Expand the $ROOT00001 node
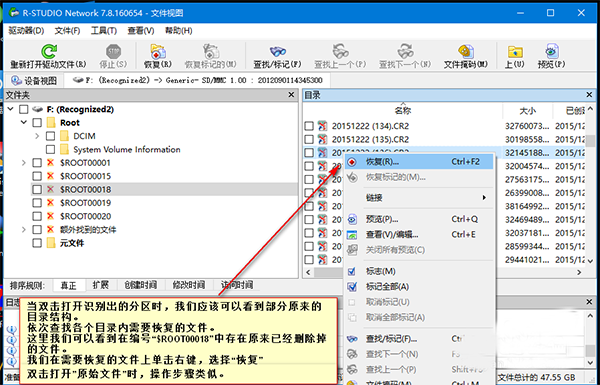Viewport: 600px width, 385px height. point(24,163)
